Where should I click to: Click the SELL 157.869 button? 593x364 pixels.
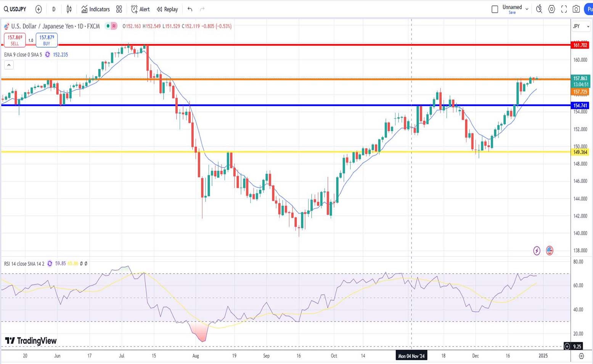coord(15,40)
